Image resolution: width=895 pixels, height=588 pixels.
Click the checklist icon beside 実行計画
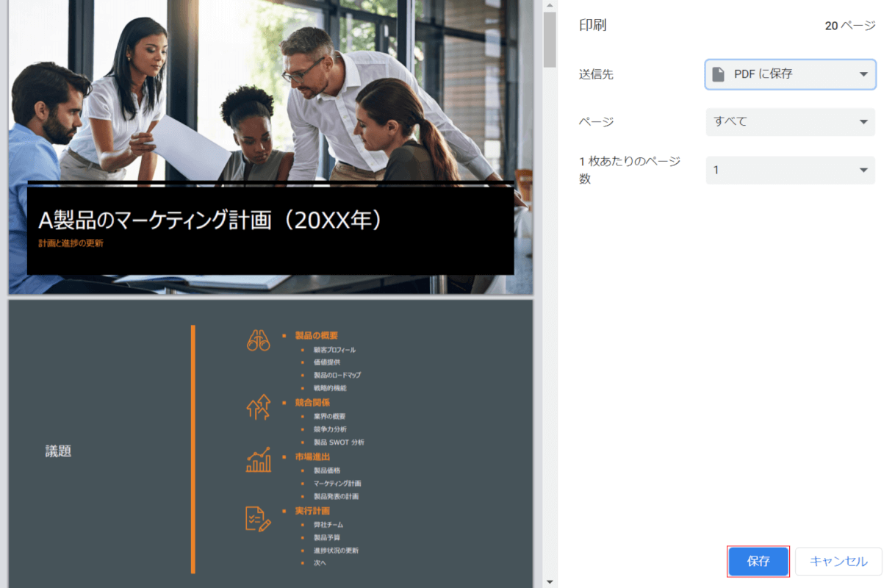coord(258,518)
